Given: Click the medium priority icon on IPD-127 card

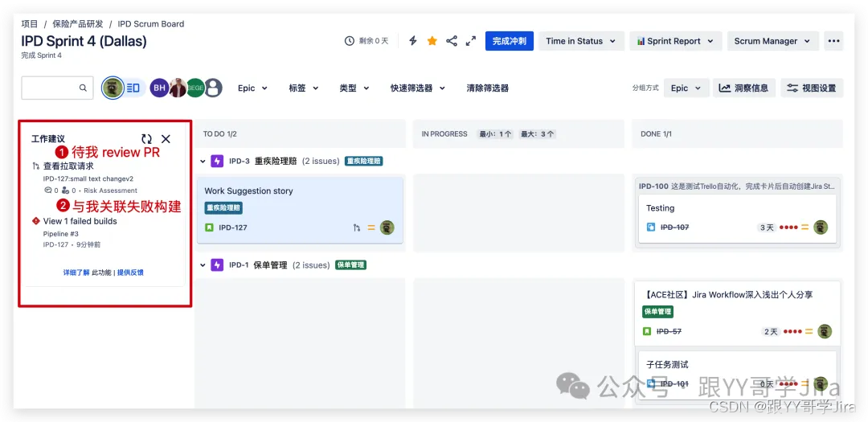Looking at the screenshot, I should pos(371,227).
